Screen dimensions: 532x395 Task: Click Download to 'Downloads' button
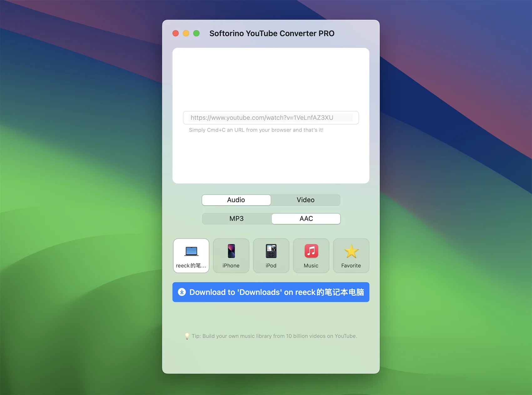tap(271, 292)
